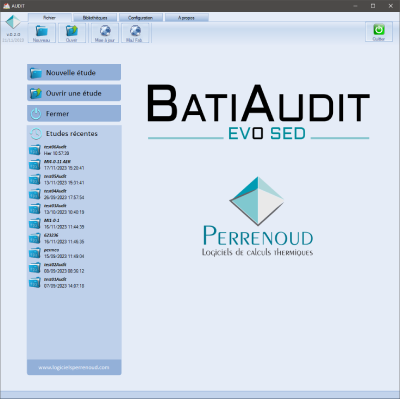The image size is (400, 400).
Task: Click folder icon of study dated 15/09/2023
Action: (35, 253)
